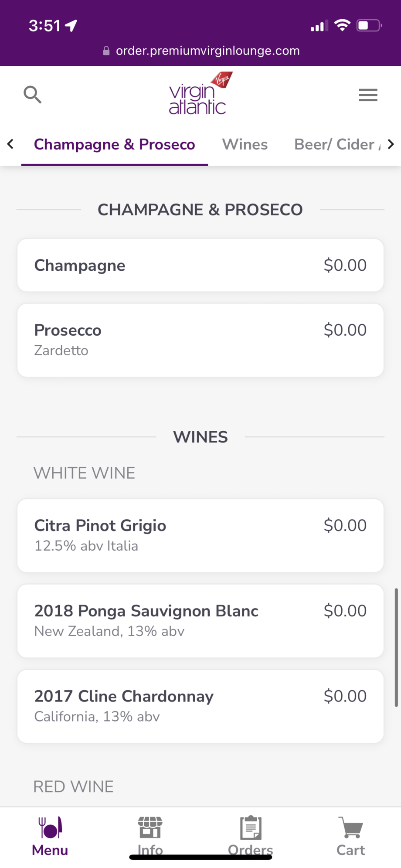Pick the 2017 Cline Chardonnay item

[x=200, y=706]
